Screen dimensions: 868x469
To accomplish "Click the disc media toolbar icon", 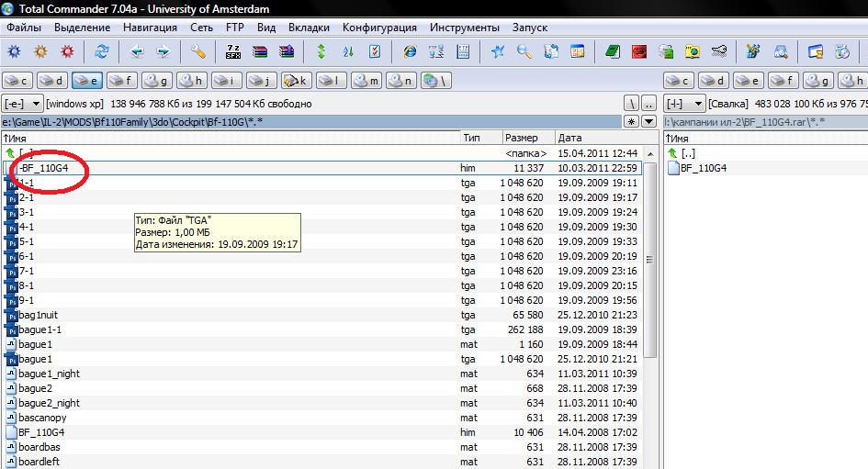I will tap(842, 52).
